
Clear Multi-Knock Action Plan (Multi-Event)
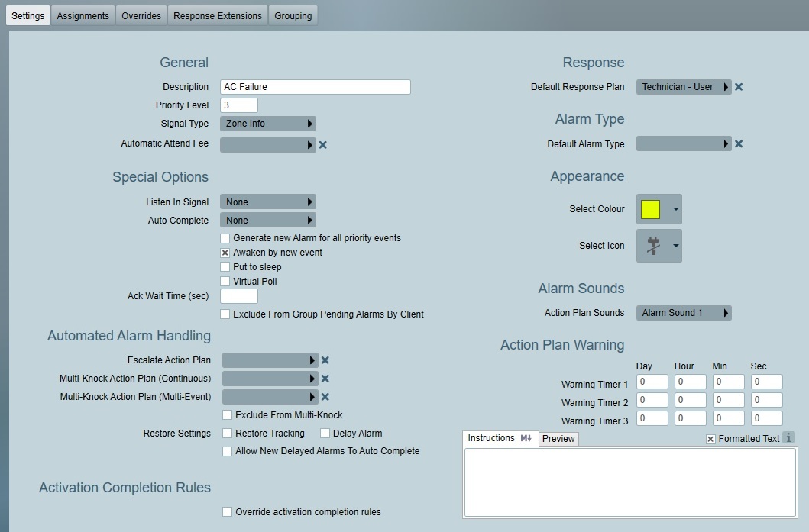[x=325, y=397]
